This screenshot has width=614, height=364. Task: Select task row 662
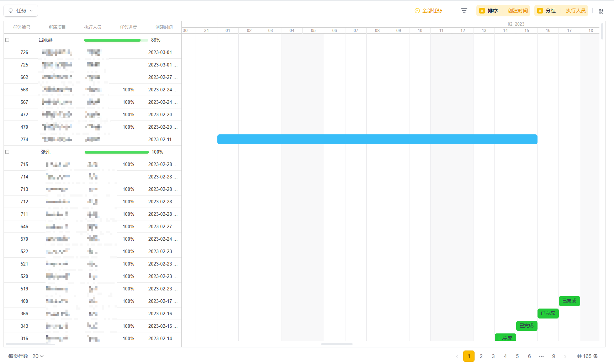click(92, 77)
